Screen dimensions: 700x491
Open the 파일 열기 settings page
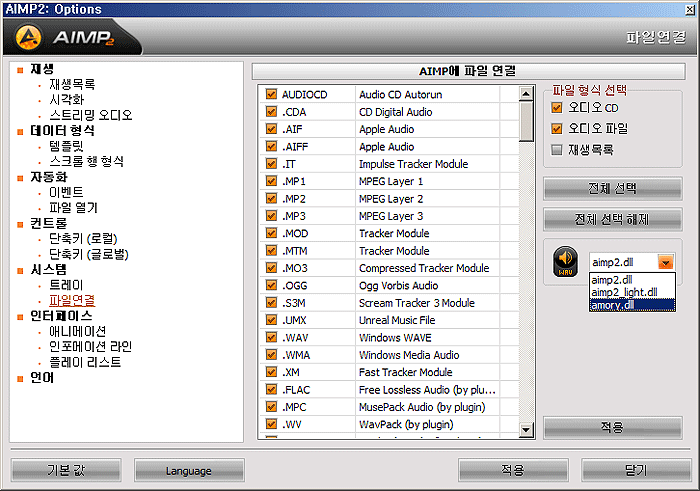(73, 208)
